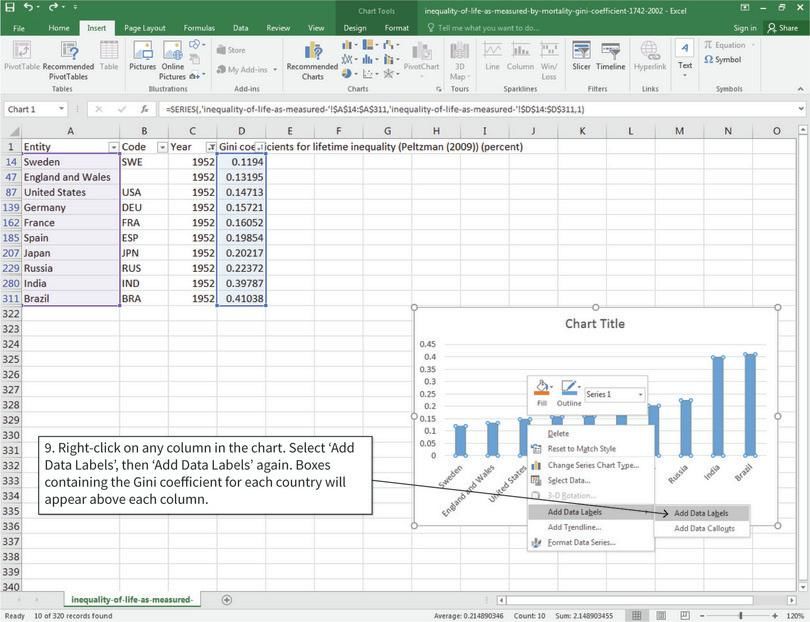Insert Symbol from the ribbon
This screenshot has width=810, height=622.
[723, 60]
